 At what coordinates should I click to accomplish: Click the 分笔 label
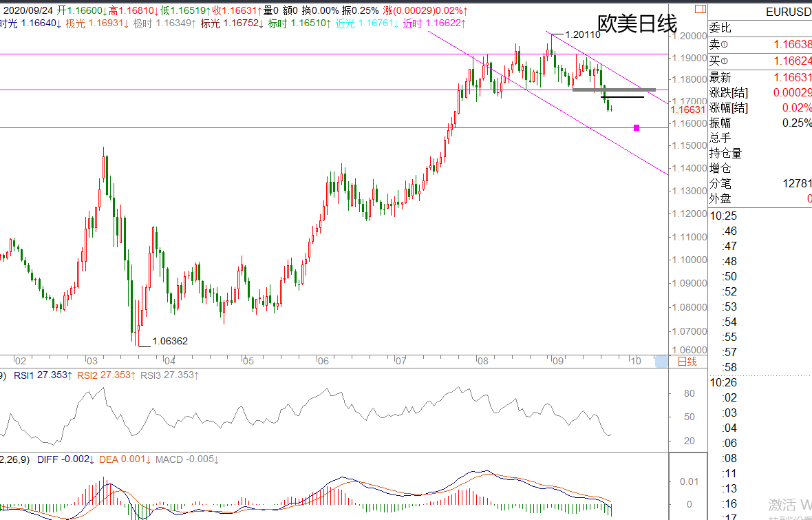(x=720, y=183)
